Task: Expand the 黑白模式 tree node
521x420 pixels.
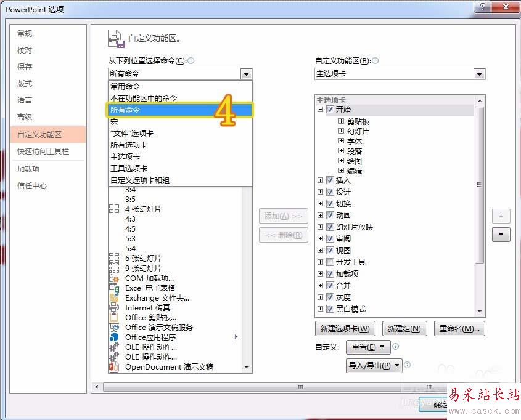Action: click(321, 309)
